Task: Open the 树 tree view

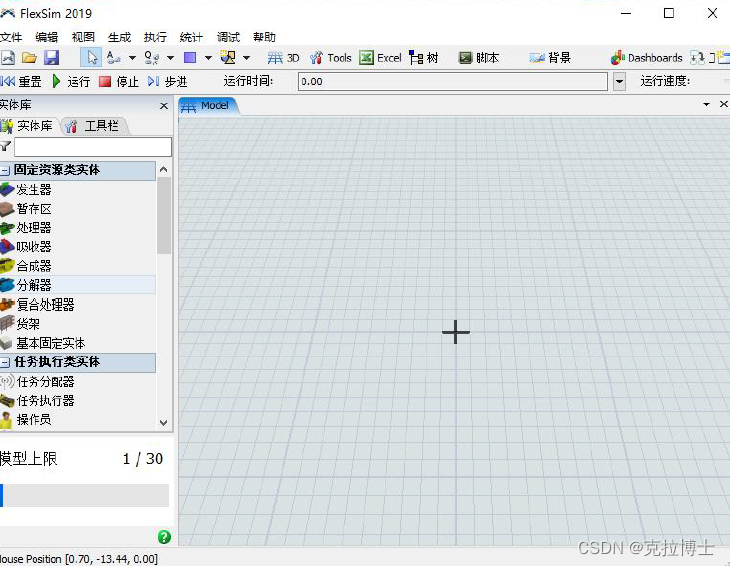Action: tap(424, 58)
